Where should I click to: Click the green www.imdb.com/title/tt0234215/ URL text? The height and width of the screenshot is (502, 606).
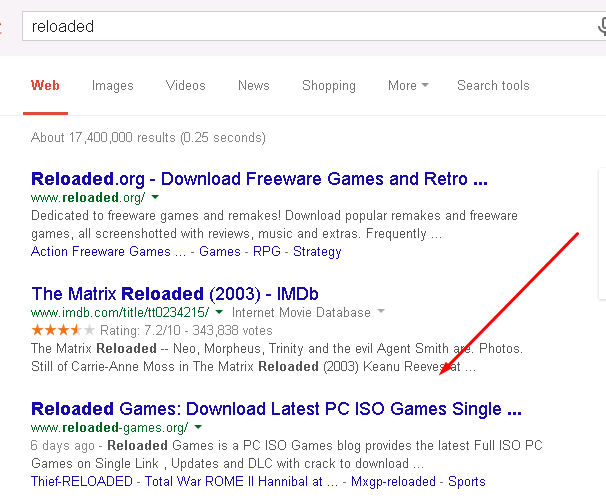pyautogui.click(x=120, y=312)
